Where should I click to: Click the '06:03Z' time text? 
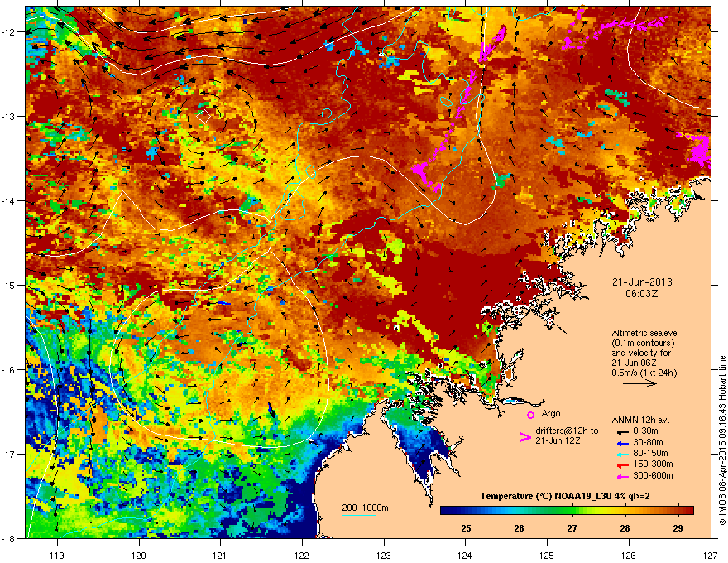[642, 294]
